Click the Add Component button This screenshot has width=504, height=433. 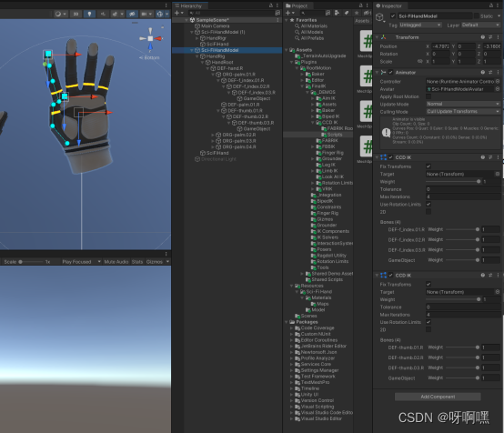click(x=438, y=397)
